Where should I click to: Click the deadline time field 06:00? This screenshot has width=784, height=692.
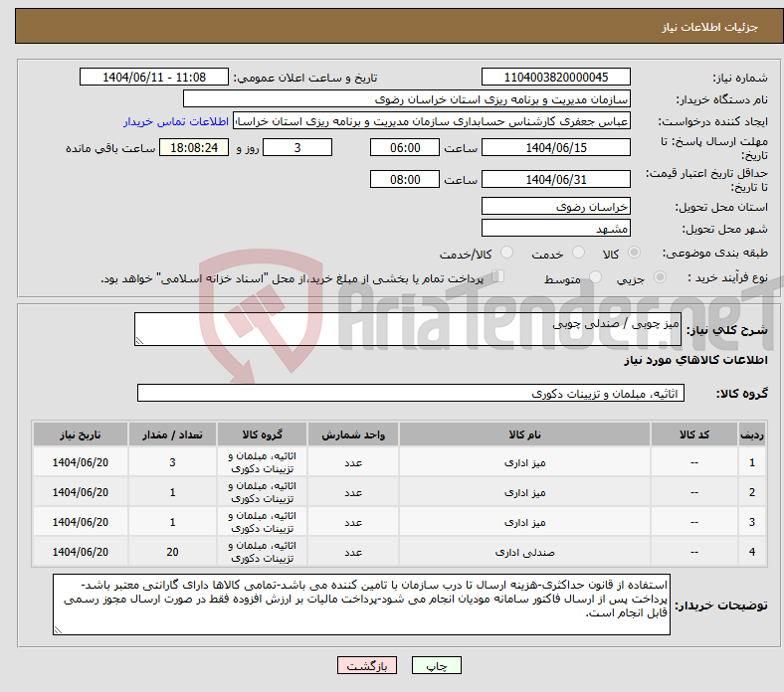click(405, 148)
